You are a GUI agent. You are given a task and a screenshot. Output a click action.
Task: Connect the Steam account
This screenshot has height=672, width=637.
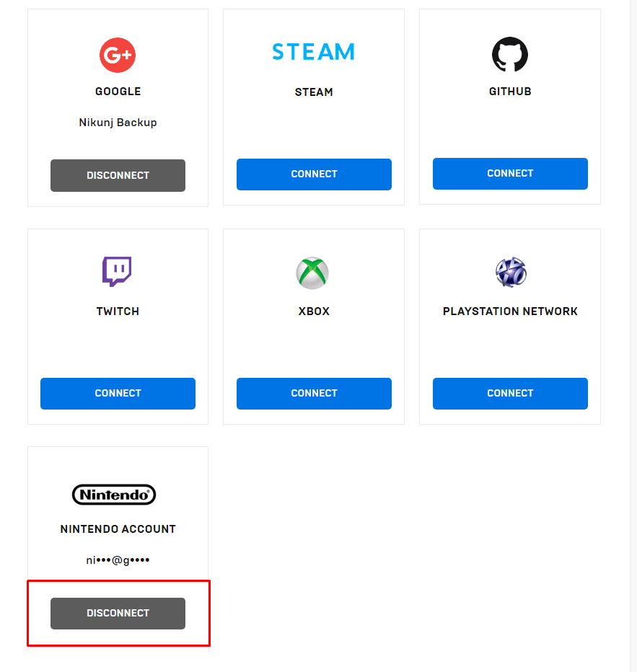[314, 174]
